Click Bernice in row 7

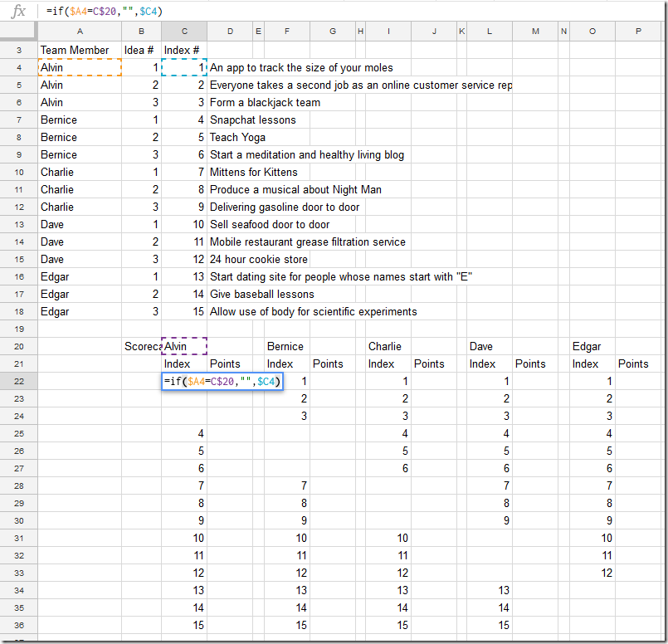tap(80, 120)
